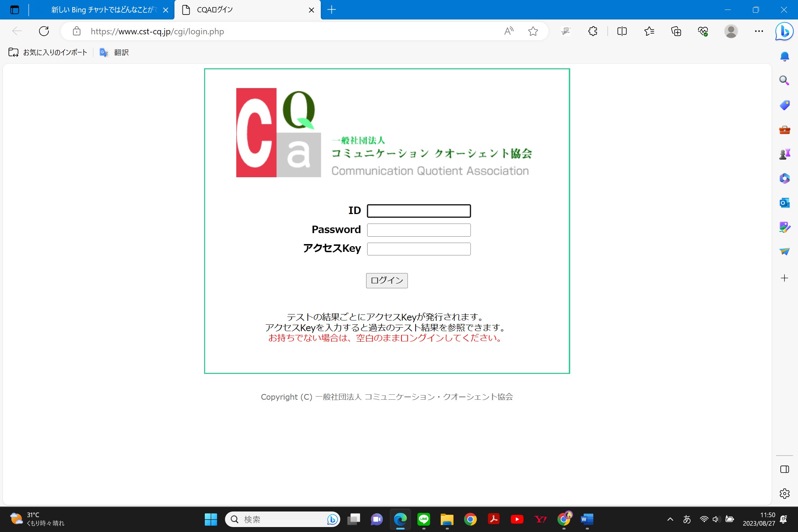Close the CQAログイン tab
Screen dimensions: 798x532
click(x=311, y=10)
